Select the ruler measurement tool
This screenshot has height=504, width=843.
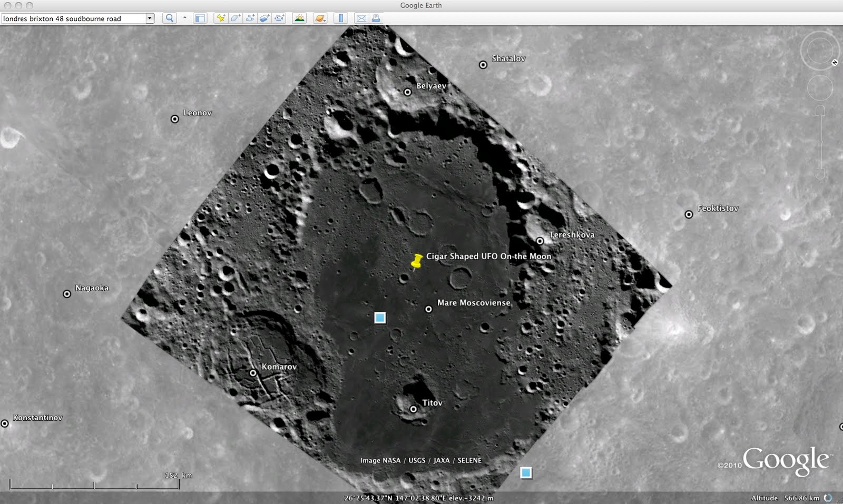pos(340,18)
